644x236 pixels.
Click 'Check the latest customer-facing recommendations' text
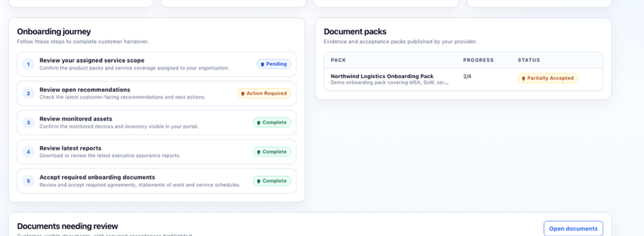pyautogui.click(x=122, y=97)
